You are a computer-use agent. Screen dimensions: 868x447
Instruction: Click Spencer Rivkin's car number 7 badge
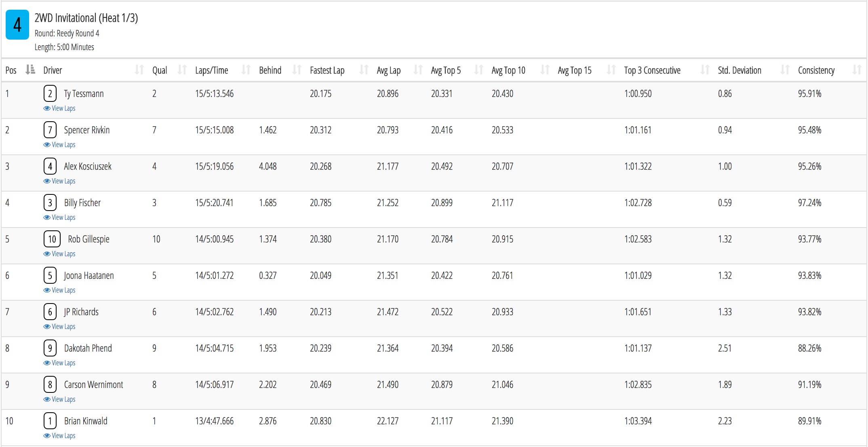(x=50, y=130)
